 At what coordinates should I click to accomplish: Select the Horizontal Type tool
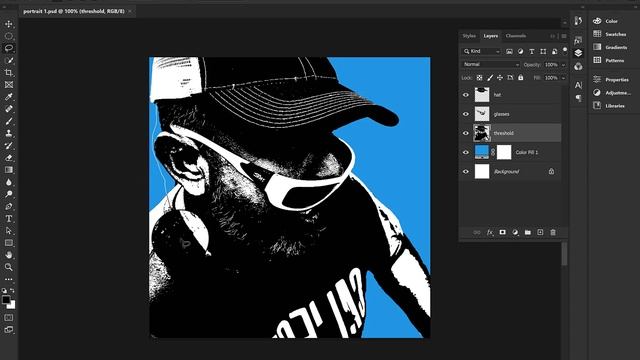coord(9,219)
